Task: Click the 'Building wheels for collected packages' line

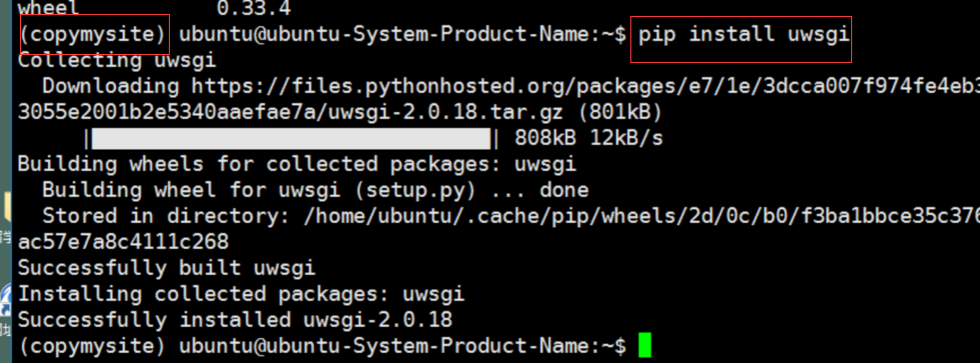Action: point(297,164)
